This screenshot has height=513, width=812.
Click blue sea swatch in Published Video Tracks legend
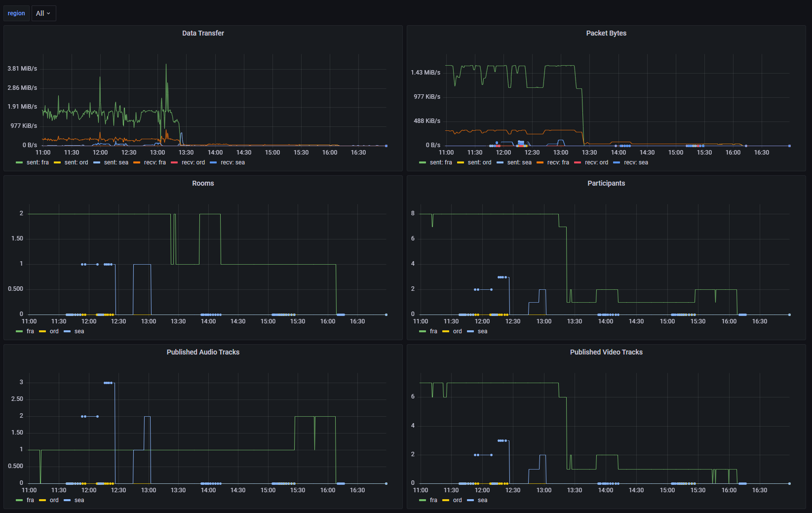470,500
